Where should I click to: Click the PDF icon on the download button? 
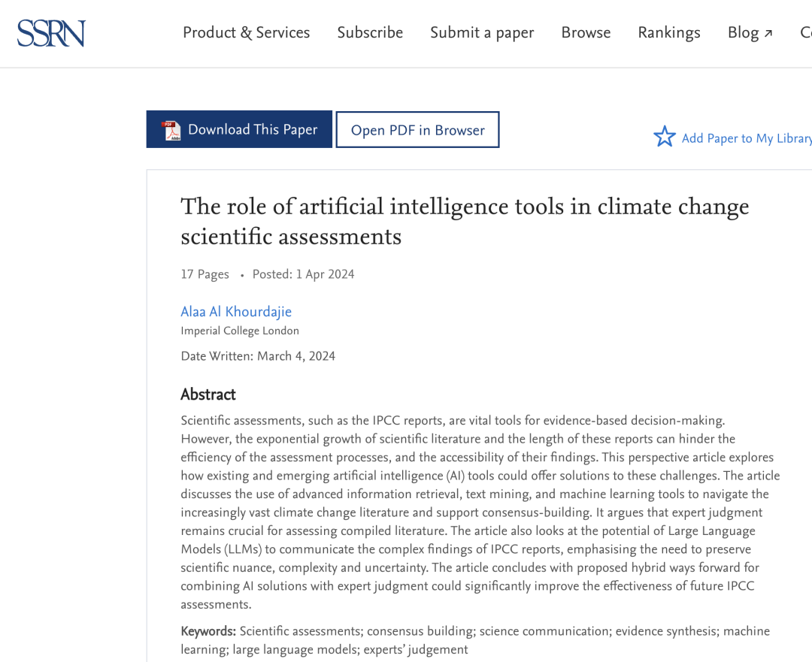click(x=171, y=130)
